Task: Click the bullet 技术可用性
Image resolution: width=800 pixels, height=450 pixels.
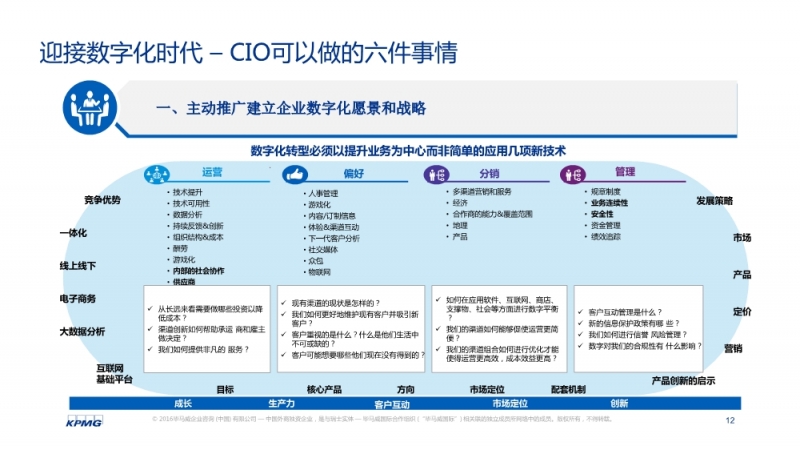Action: click(191, 203)
